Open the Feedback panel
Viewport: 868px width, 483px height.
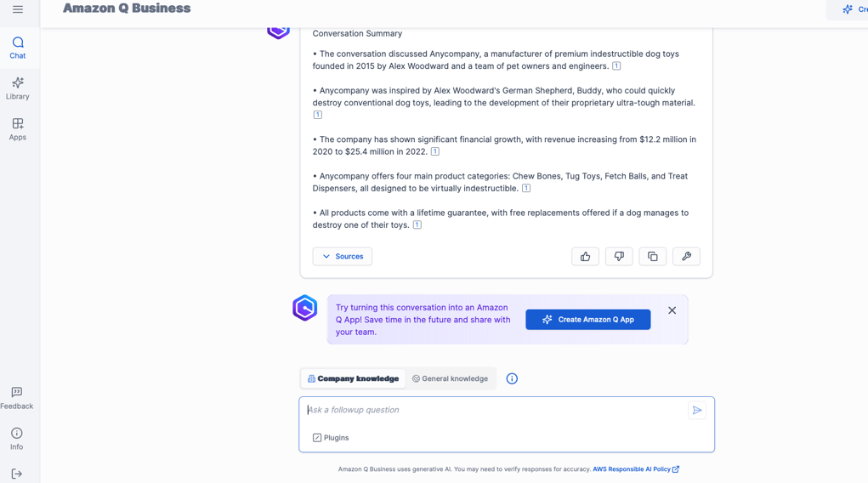click(x=17, y=398)
